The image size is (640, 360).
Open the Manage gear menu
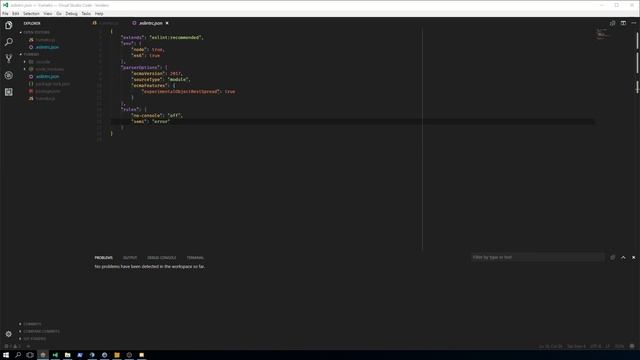pyautogui.click(x=9, y=334)
